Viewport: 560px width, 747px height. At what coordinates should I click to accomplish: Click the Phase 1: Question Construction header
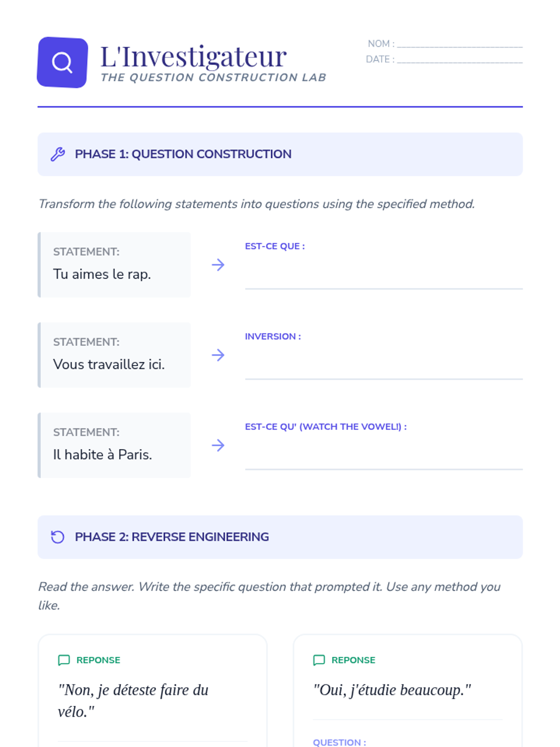(x=183, y=154)
